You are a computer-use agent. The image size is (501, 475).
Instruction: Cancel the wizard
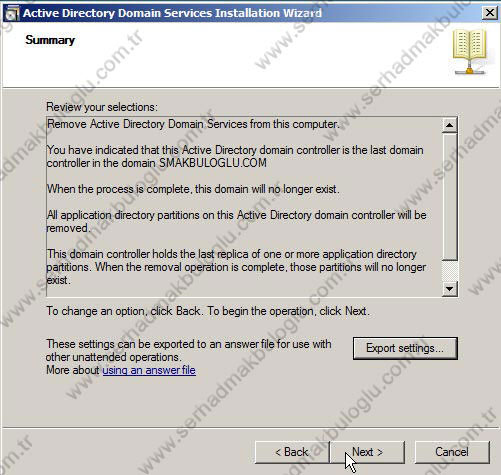pos(452,452)
